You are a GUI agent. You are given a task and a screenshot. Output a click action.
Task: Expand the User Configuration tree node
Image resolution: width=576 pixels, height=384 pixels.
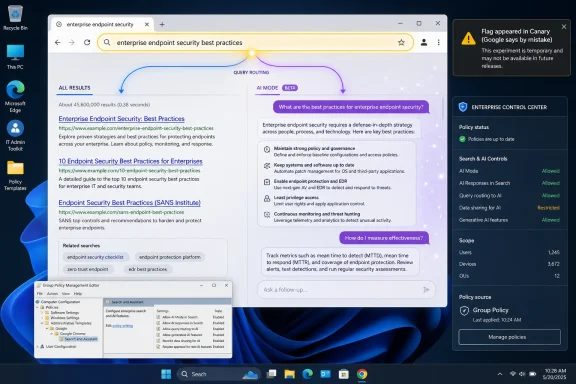[x=37, y=347]
